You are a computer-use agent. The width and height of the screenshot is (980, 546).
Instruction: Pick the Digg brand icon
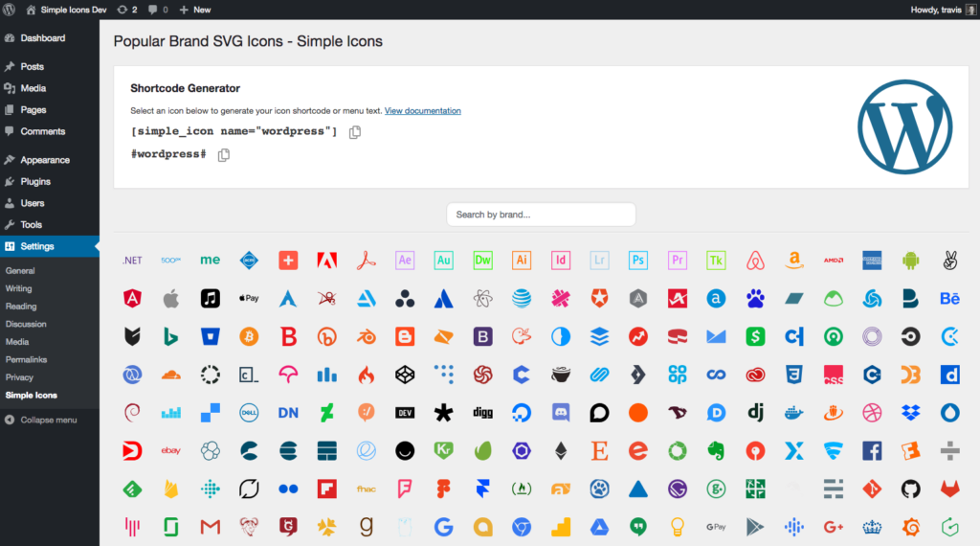point(482,413)
